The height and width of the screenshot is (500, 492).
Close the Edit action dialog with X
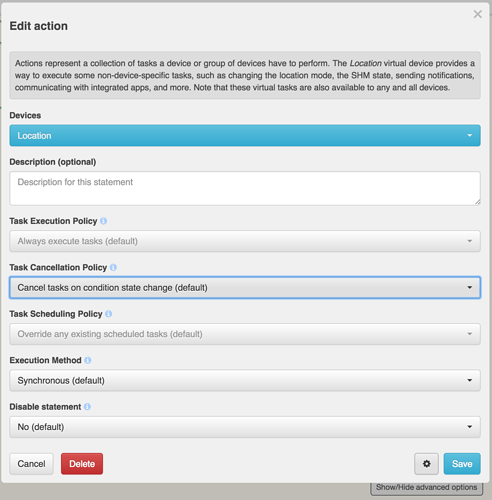click(x=478, y=14)
